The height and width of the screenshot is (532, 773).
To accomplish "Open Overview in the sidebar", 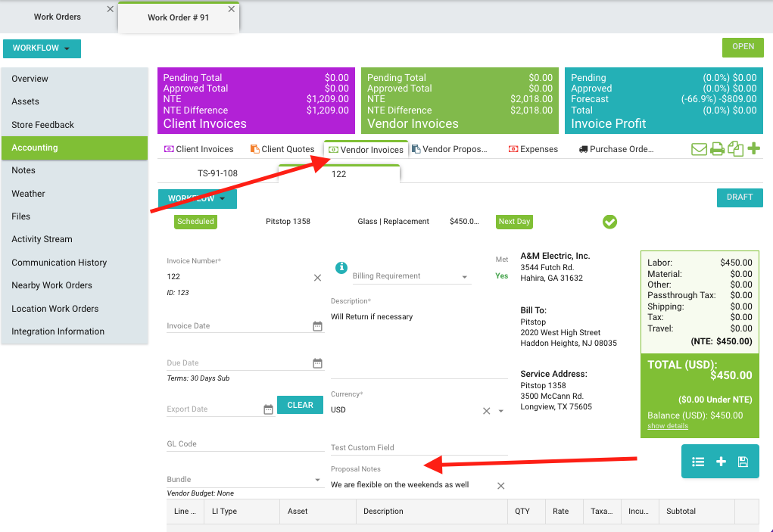I will (x=74, y=79).
